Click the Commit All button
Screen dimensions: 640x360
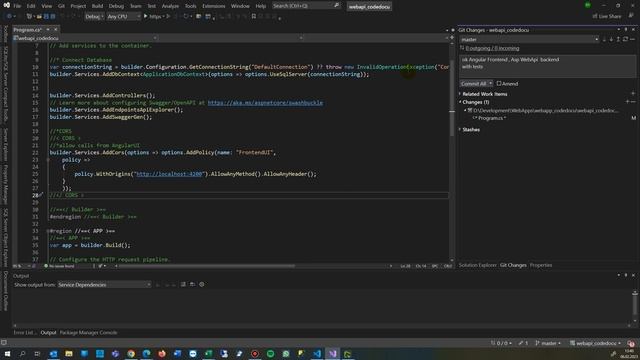pyautogui.click(x=473, y=84)
